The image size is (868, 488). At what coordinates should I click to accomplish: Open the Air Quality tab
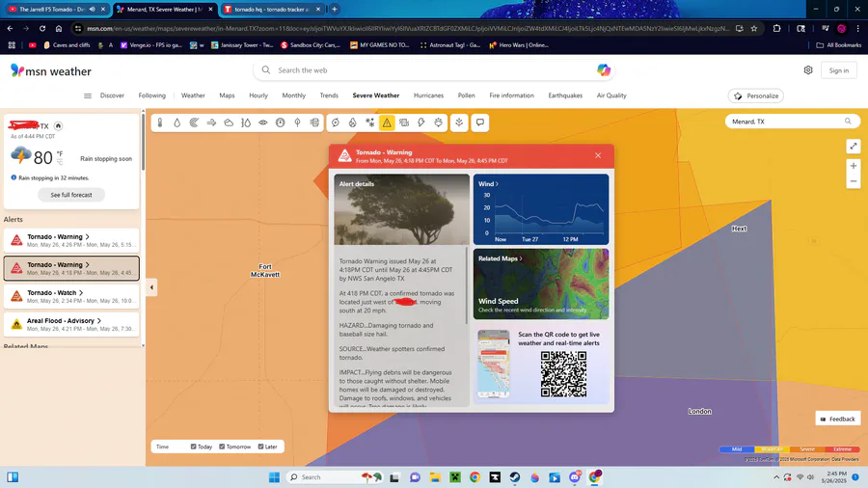click(x=611, y=95)
